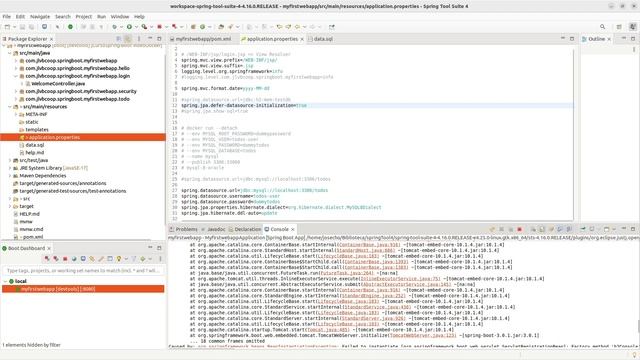Collapse the src/main/java folder

coord(10,53)
